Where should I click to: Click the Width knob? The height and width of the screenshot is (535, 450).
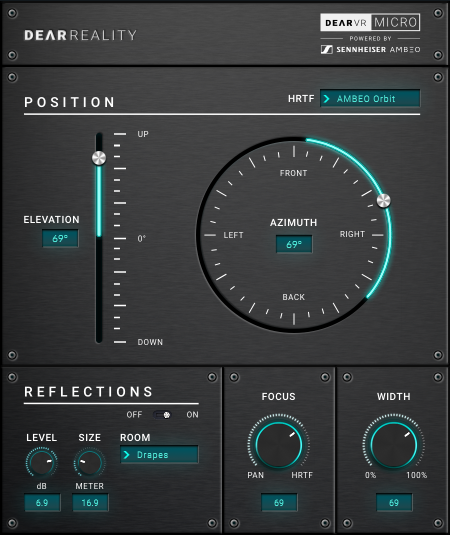[394, 445]
